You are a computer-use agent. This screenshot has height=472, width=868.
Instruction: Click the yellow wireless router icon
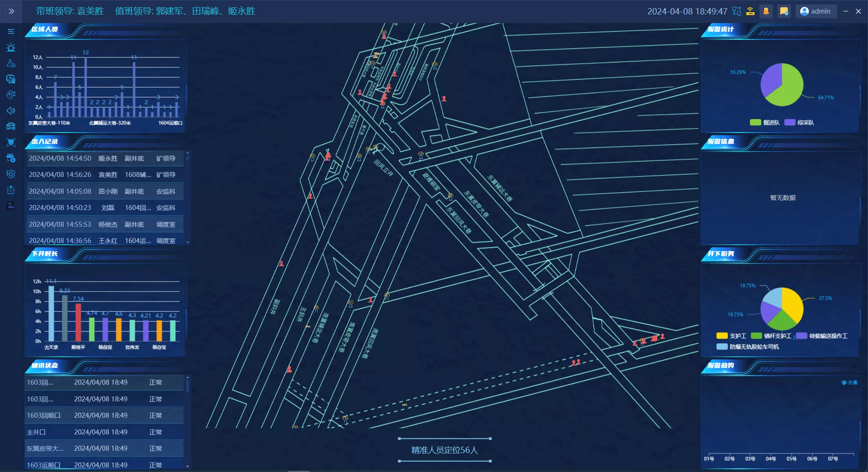tap(750, 11)
